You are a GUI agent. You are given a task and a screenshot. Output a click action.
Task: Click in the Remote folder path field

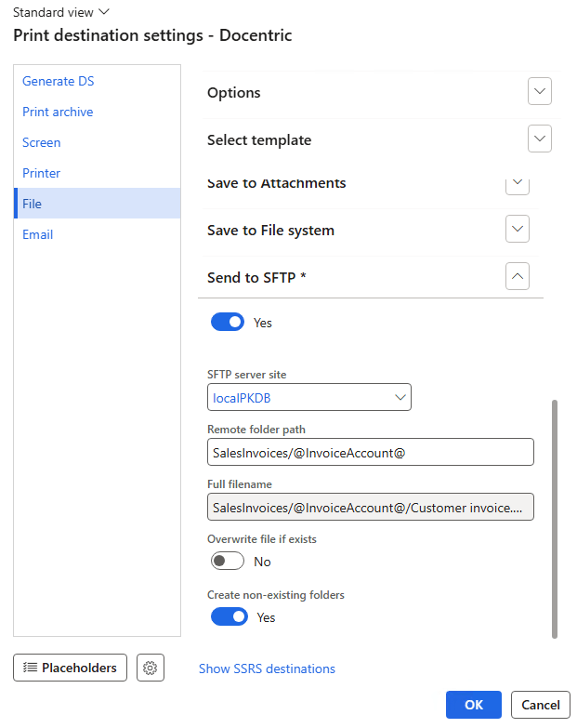click(370, 452)
